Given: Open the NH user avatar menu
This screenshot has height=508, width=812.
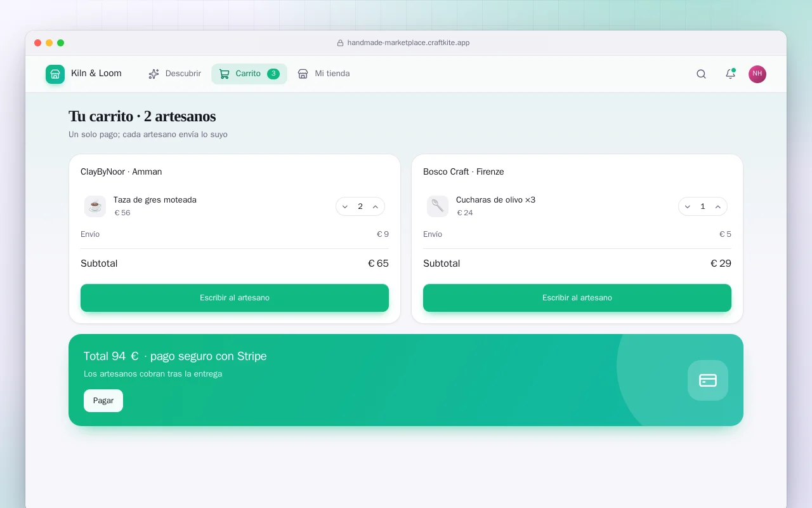Looking at the screenshot, I should tap(757, 74).
